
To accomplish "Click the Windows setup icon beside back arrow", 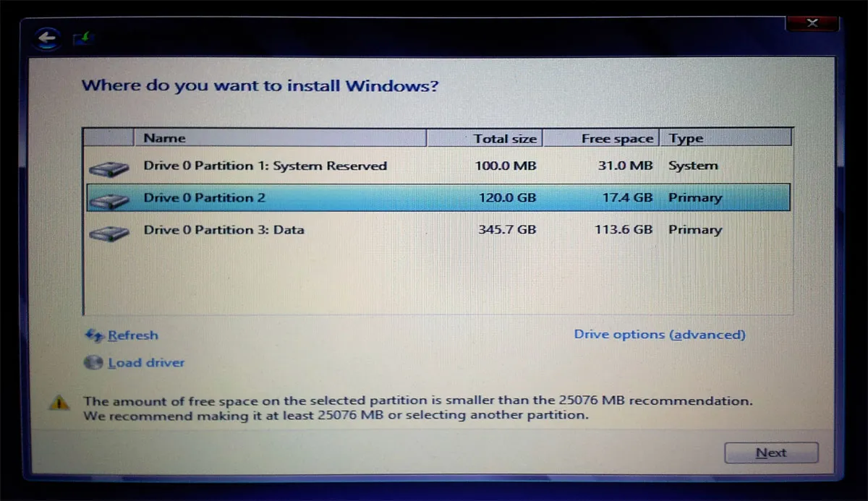I will point(82,38).
